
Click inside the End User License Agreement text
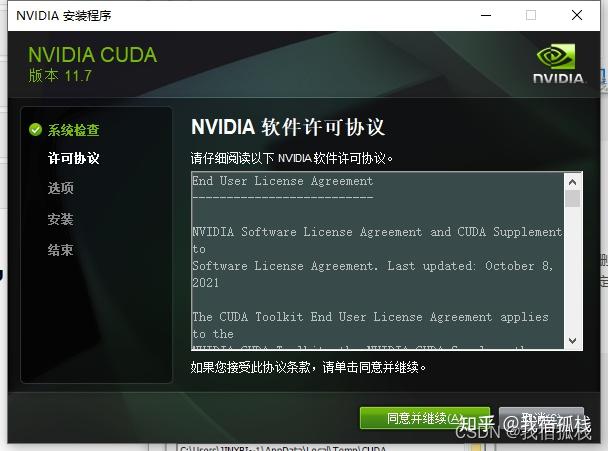tap(378, 261)
